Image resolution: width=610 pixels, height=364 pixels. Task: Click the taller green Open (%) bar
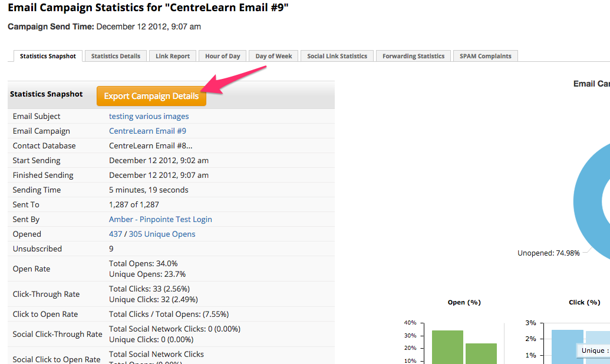pos(447,348)
